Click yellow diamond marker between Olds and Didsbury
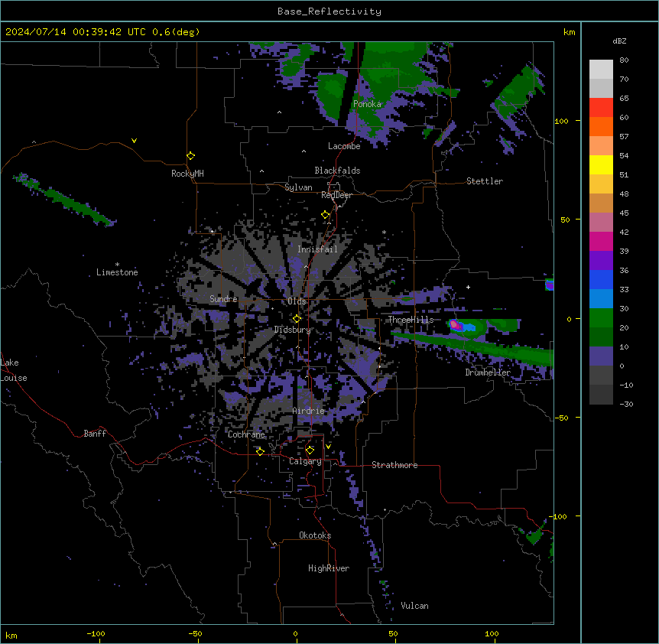The height and width of the screenshot is (644, 659). [x=297, y=319]
